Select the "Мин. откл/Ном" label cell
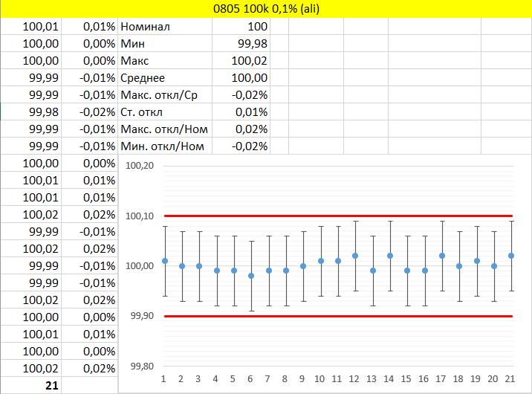Viewport: 532px width, 394px height. pyautogui.click(x=165, y=146)
